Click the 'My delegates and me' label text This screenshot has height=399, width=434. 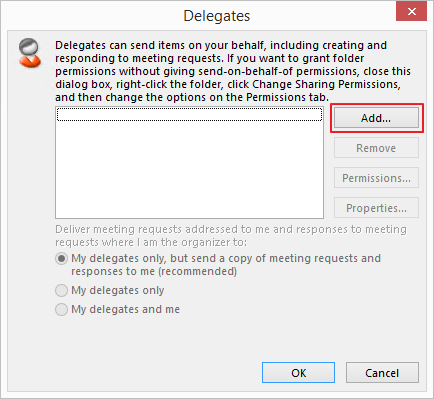[126, 309]
